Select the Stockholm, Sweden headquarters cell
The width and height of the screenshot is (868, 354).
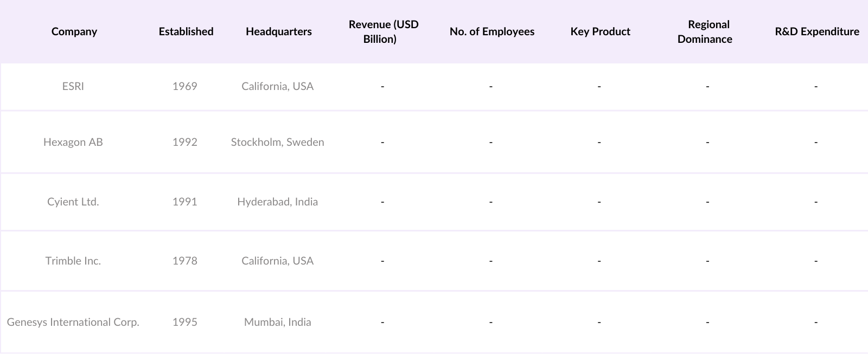coord(277,142)
